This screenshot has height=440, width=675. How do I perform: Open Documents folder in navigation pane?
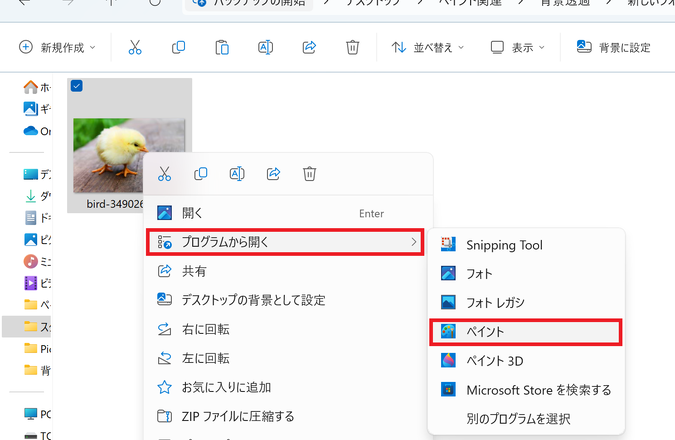(37, 218)
